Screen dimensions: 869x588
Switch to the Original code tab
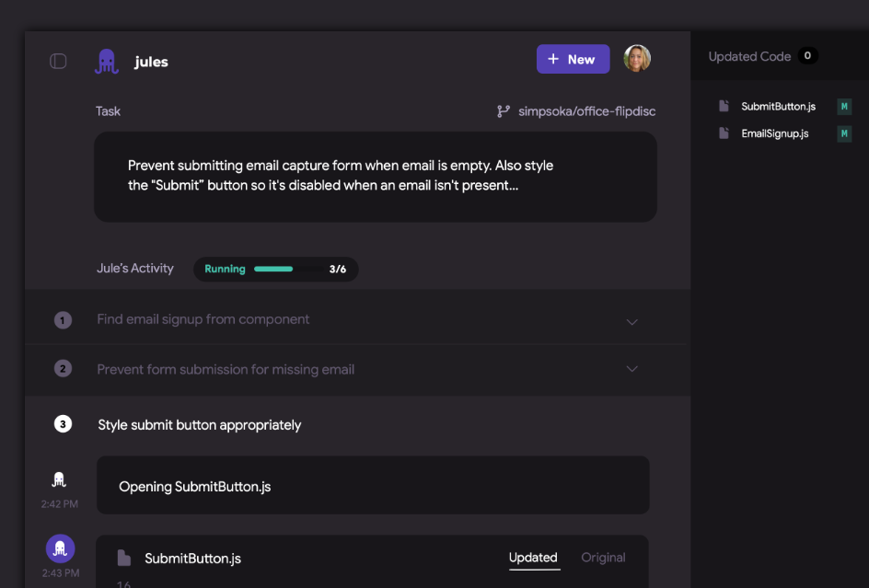[x=603, y=558]
